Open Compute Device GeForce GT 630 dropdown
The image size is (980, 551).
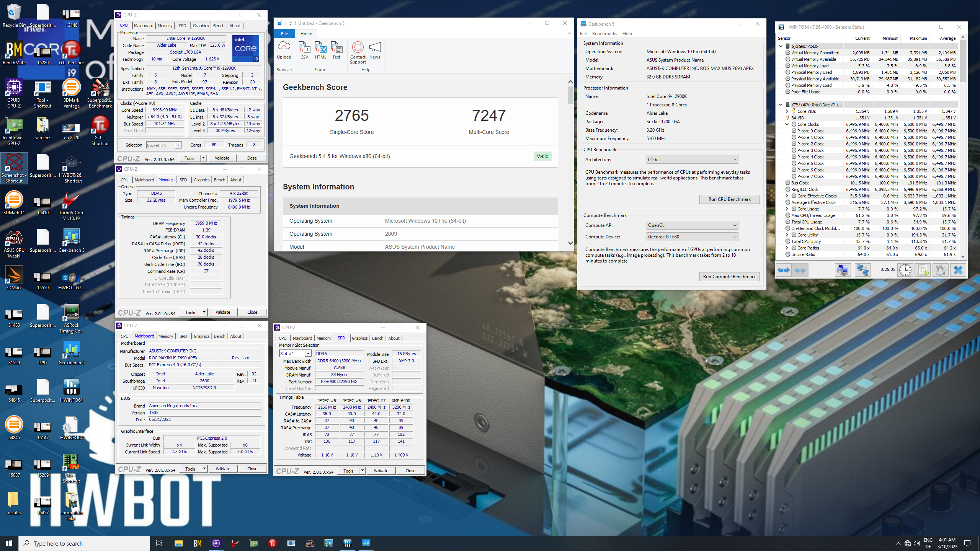[x=692, y=237]
